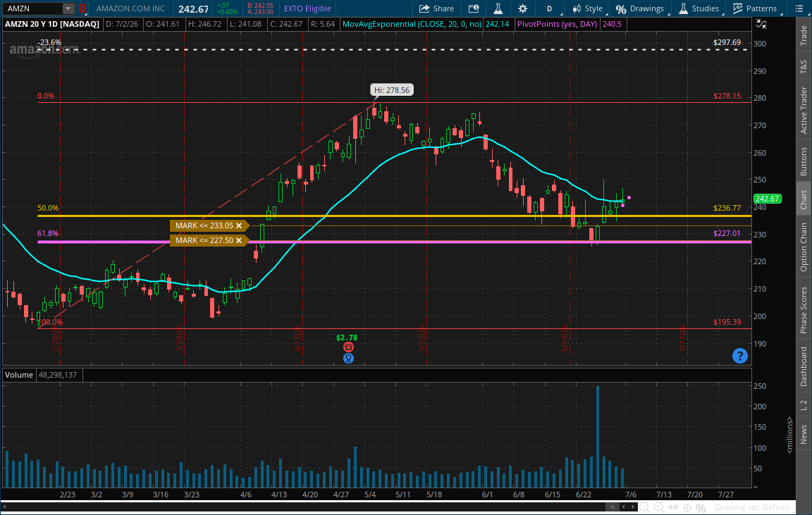Click the scroll left arrow
Screen dimensions: 812x515
pos(623,507)
